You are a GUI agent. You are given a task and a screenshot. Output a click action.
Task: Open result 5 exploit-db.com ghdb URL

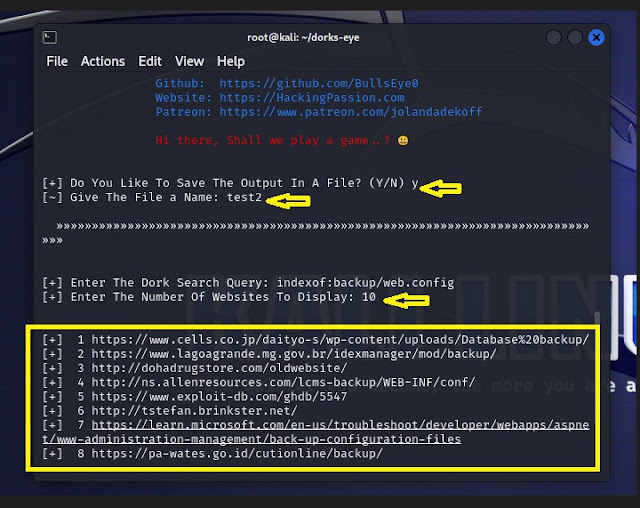(x=219, y=397)
